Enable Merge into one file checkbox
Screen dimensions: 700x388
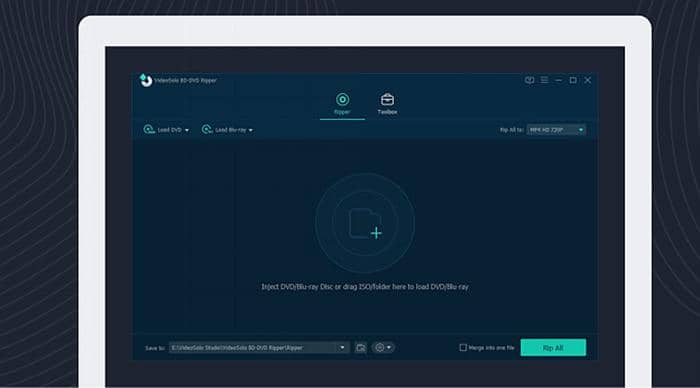click(x=463, y=347)
